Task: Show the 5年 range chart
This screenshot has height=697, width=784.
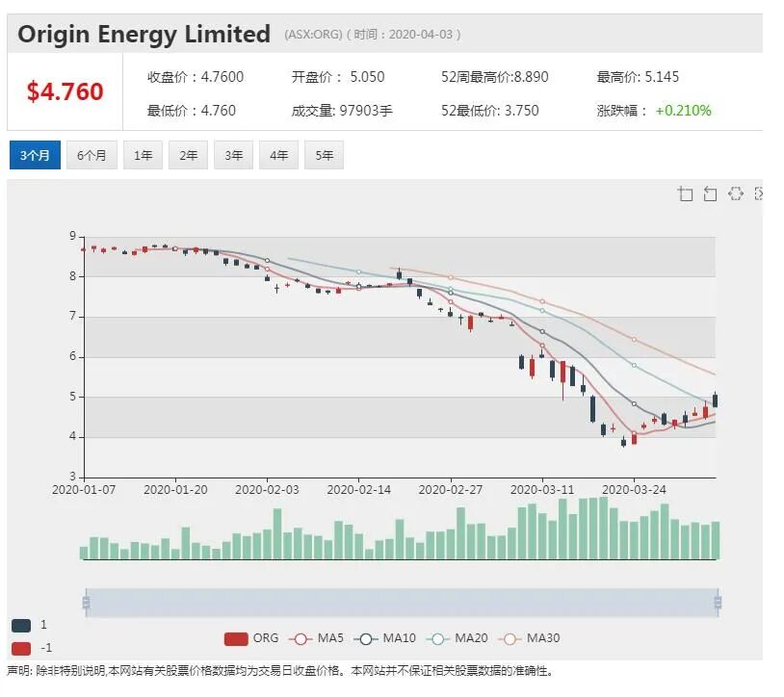Action: point(324,155)
